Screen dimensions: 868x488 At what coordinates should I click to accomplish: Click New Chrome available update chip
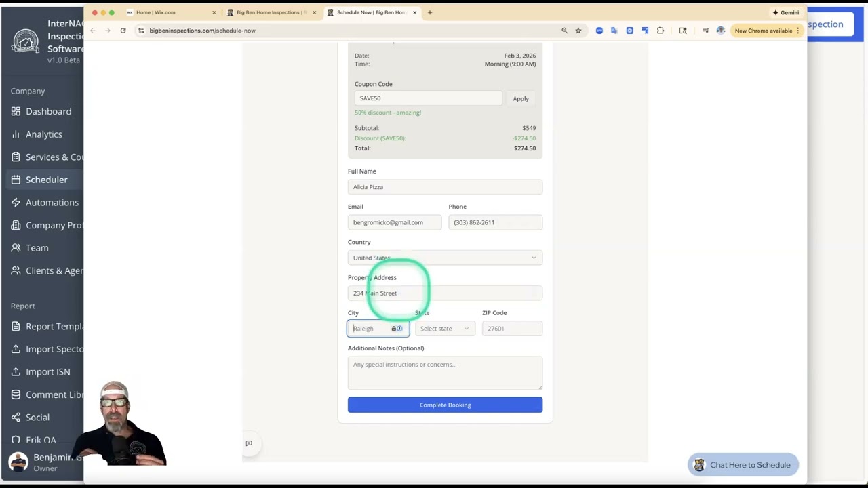coord(764,30)
